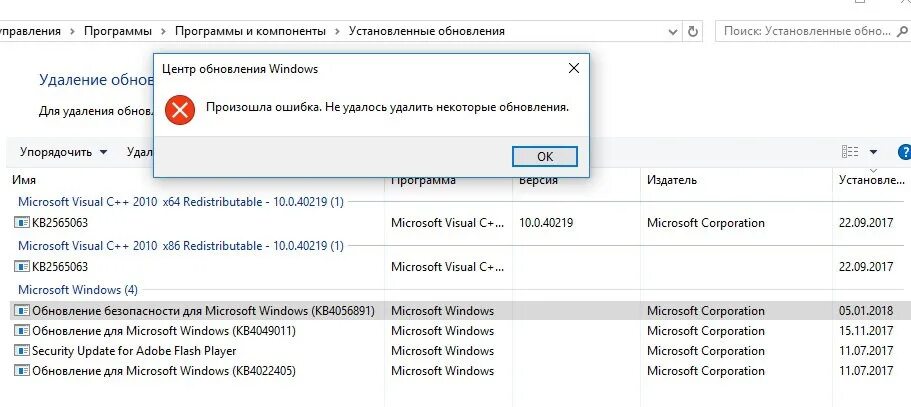Open the address bar history dropdown
The width and height of the screenshot is (911, 407).
tap(671, 31)
